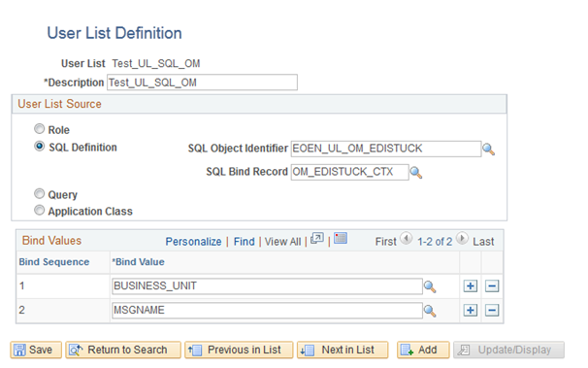The image size is (588, 368).
Task: Open Bind Values grid in new window
Action: 317,238
